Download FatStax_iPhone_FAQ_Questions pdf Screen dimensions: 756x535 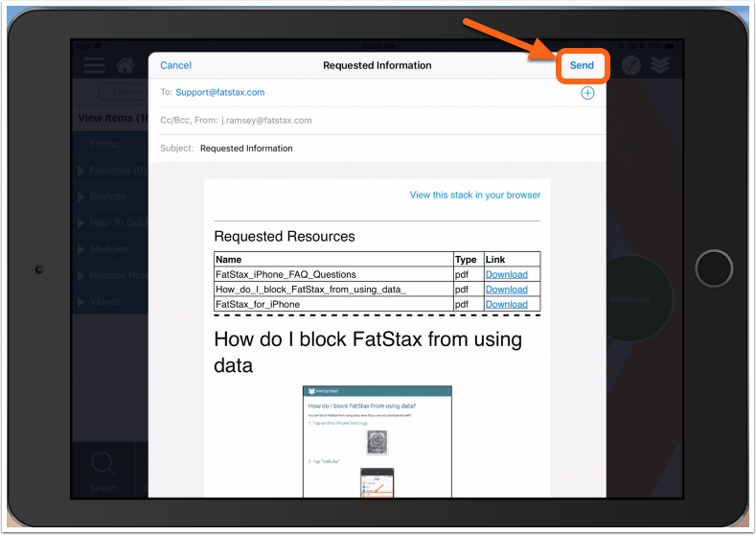[x=506, y=274]
